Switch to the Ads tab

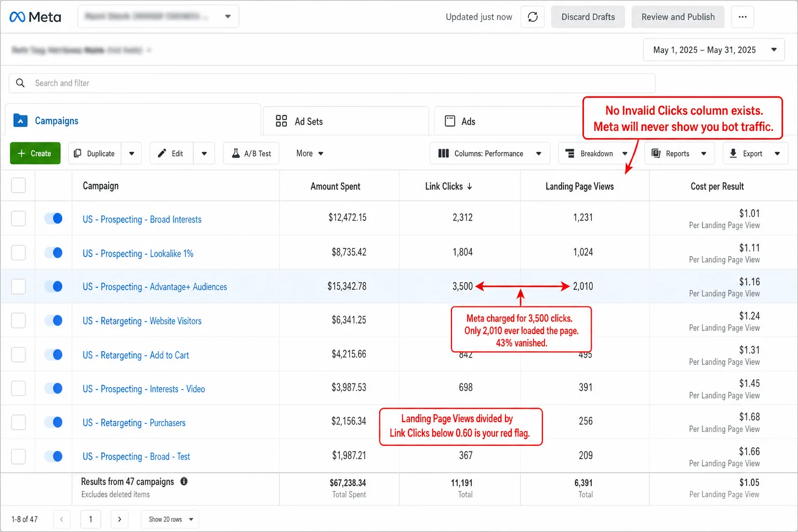[x=509, y=121]
